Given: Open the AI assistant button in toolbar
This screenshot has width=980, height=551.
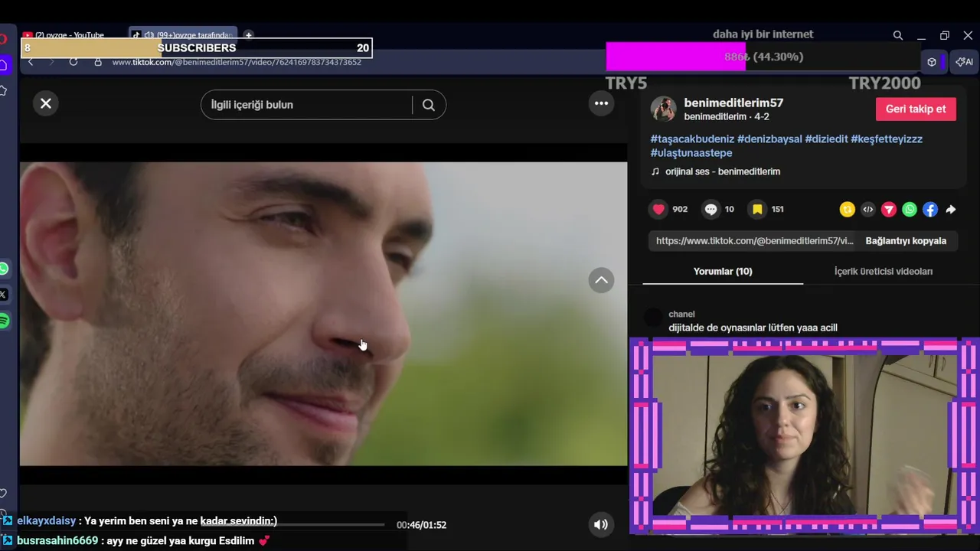Looking at the screenshot, I should 965,62.
